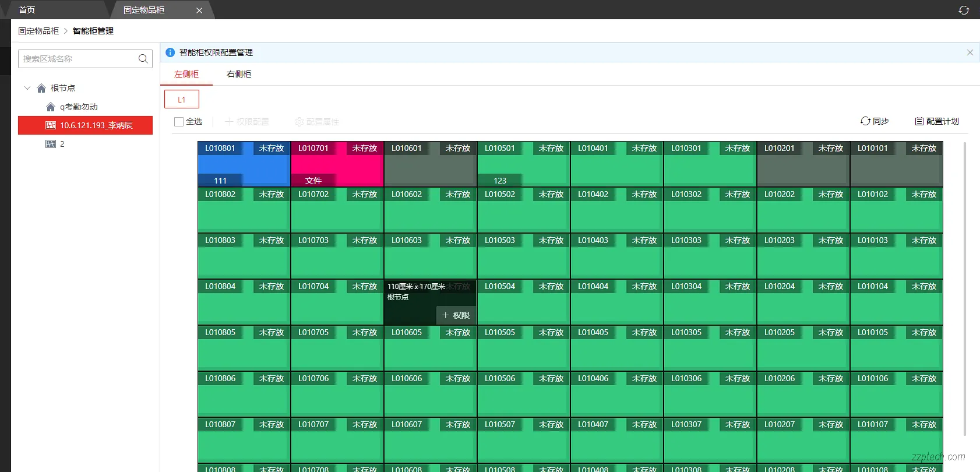The height and width of the screenshot is (472, 980).
Task: Select the L1 cabinet button
Action: [182, 99]
